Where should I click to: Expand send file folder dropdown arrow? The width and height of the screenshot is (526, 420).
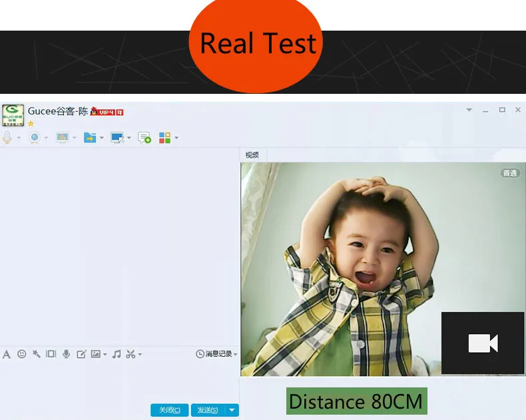point(102,138)
